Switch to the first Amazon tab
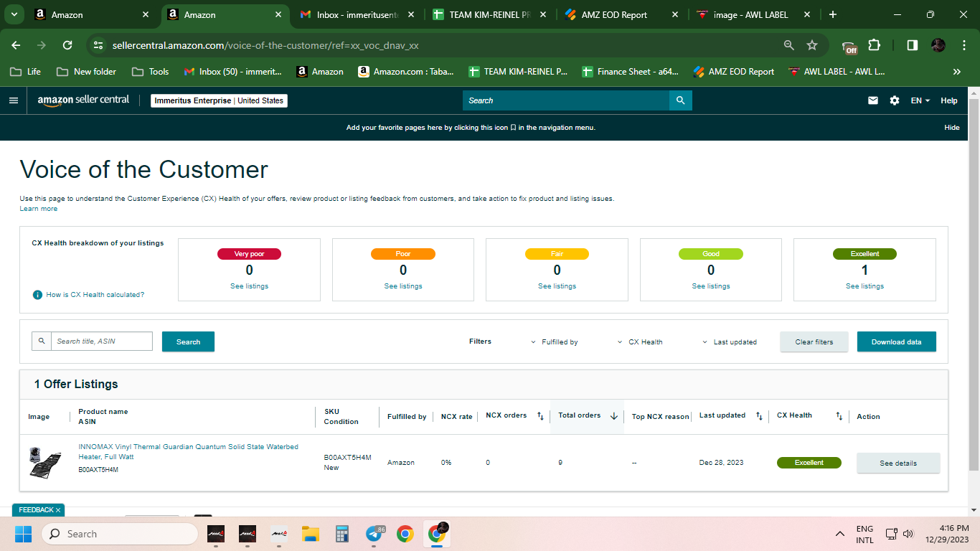The image size is (980, 551). tap(90, 14)
